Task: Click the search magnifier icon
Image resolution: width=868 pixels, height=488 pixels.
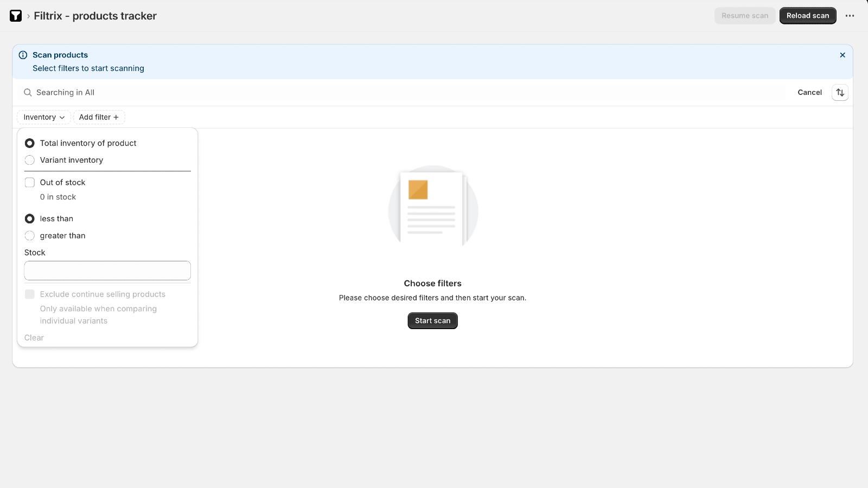Action: click(x=28, y=93)
